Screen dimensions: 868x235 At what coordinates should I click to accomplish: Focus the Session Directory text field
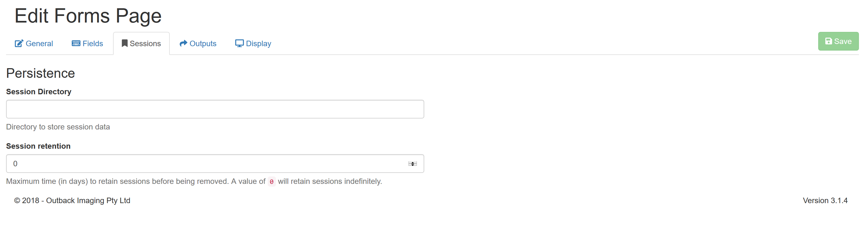(215, 109)
